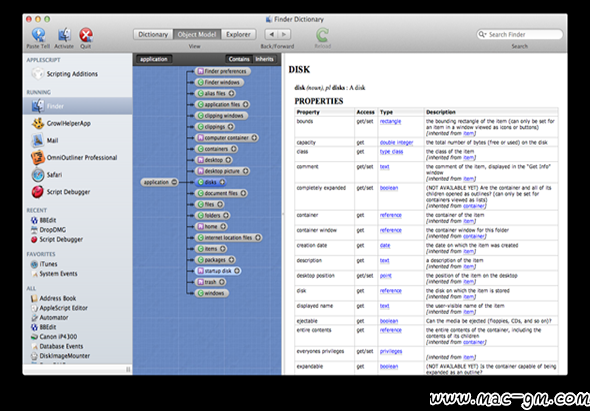Expand the alias files node

tap(231, 93)
